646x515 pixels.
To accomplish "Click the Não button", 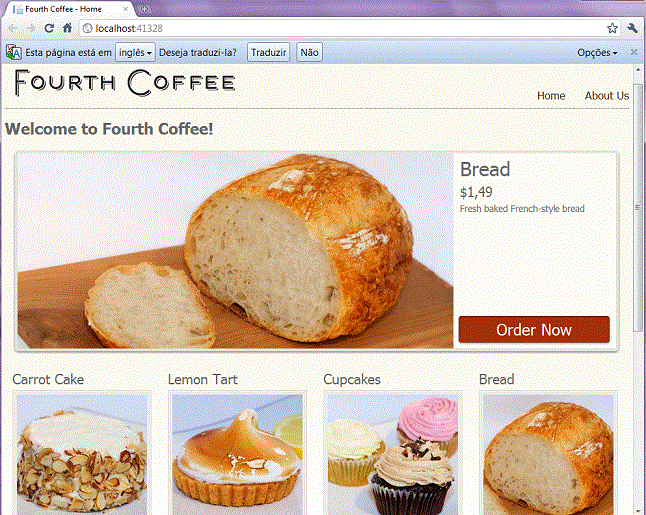I will [309, 52].
